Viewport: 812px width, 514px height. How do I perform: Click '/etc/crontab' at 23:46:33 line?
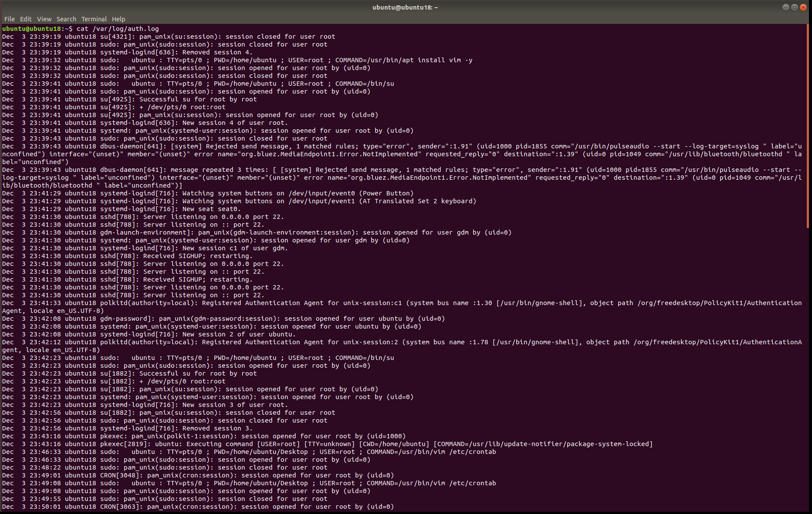pos(473,452)
